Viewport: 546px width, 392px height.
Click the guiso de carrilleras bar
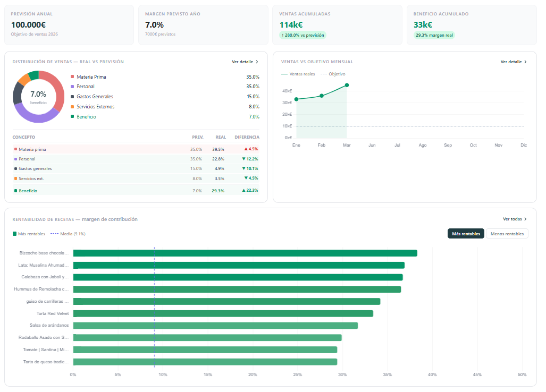pyautogui.click(x=226, y=302)
